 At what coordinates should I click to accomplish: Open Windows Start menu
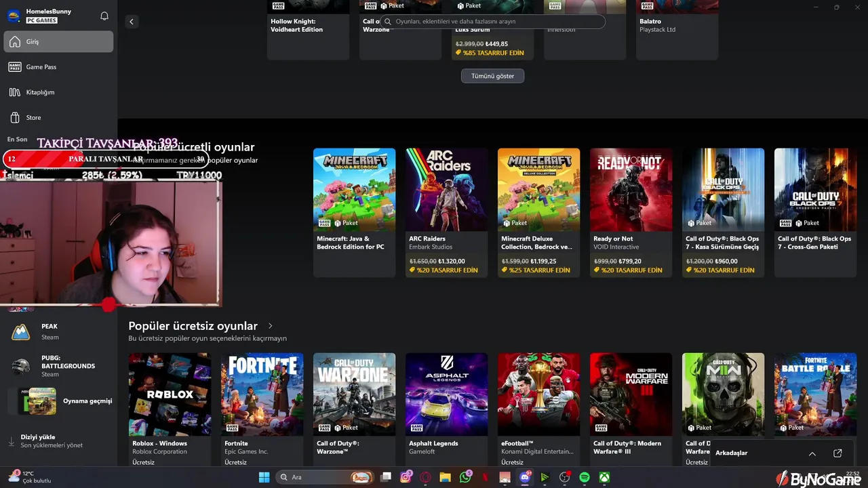[264, 477]
